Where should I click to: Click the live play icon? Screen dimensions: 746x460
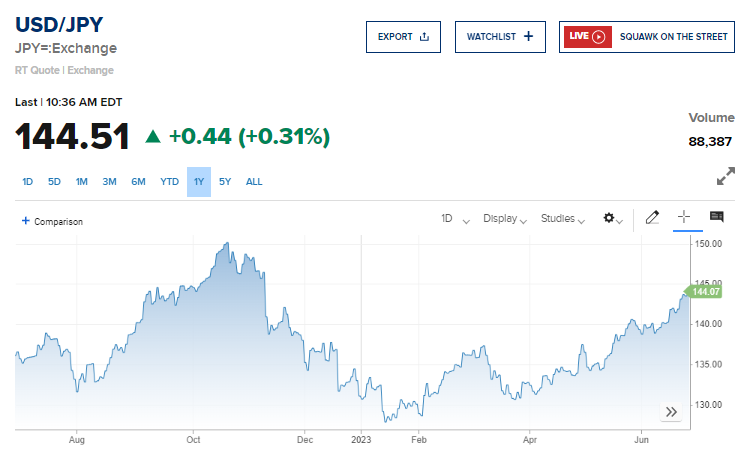coord(599,37)
